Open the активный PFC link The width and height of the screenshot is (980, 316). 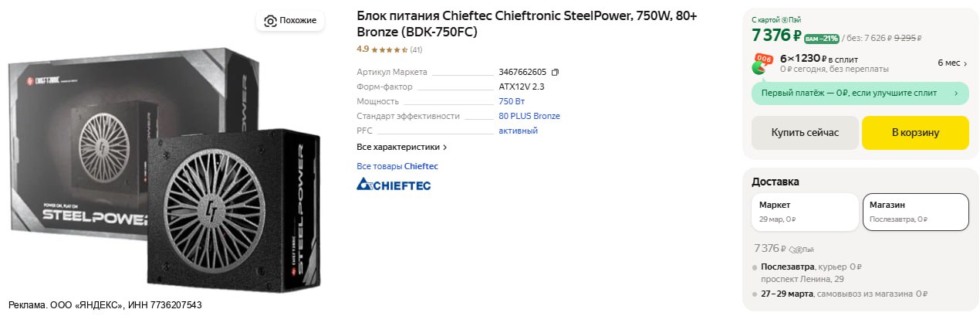pyautogui.click(x=518, y=131)
